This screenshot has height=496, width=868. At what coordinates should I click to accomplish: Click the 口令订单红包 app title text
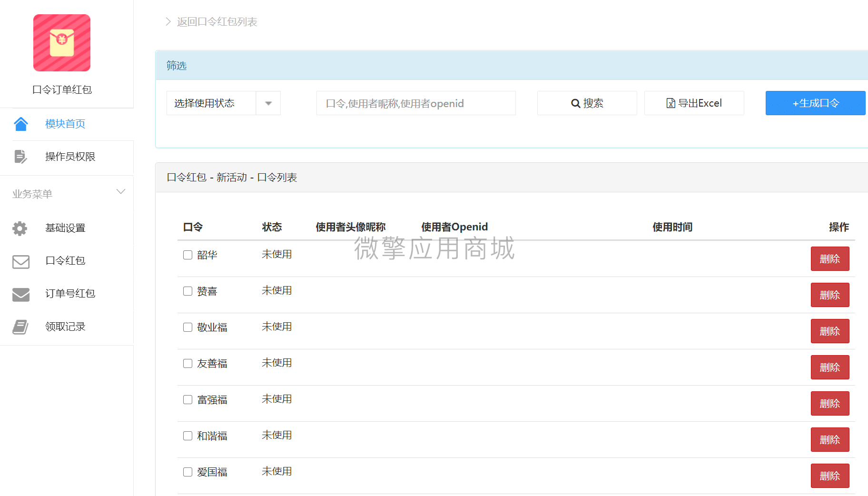pos(62,89)
